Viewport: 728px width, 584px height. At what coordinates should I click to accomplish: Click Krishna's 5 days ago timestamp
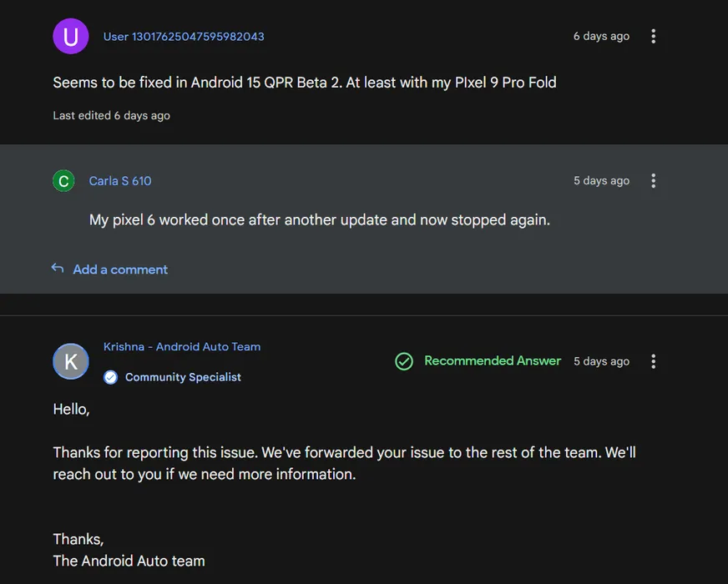(x=601, y=361)
